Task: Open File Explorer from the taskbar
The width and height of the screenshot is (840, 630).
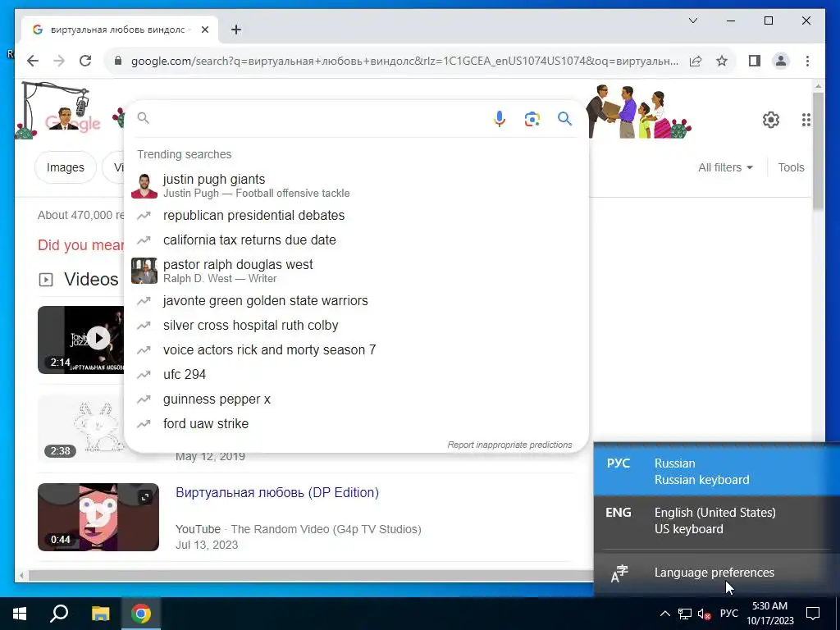Action: [x=100, y=614]
